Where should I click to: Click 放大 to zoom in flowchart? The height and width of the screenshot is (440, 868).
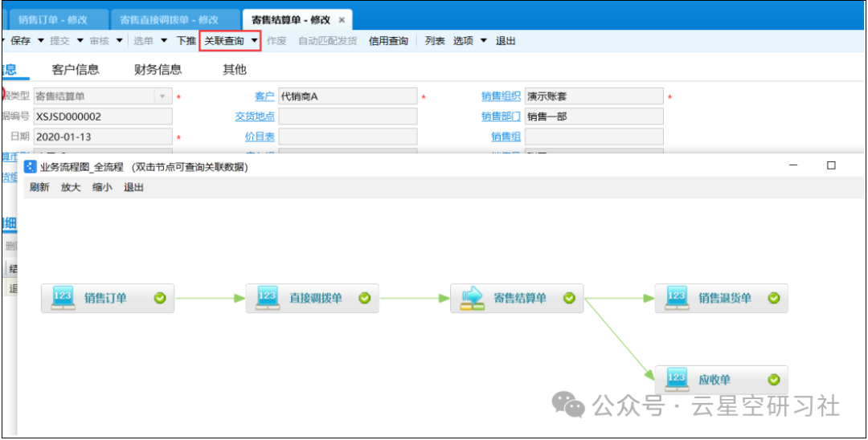71,187
